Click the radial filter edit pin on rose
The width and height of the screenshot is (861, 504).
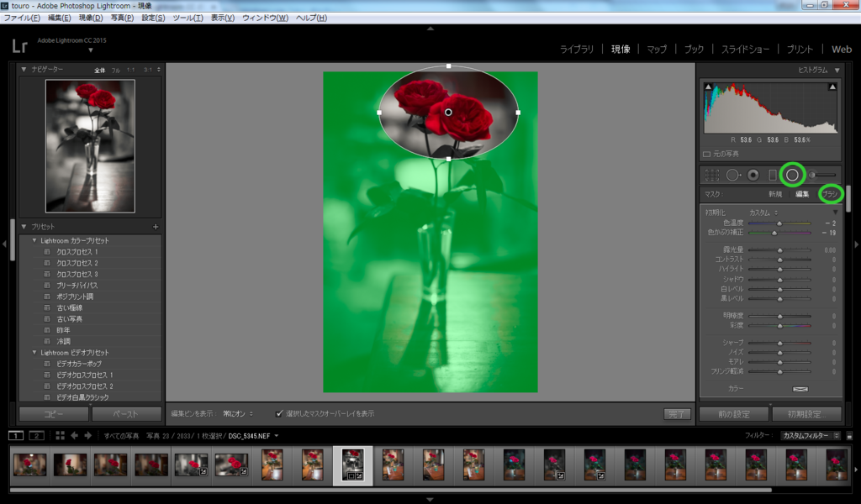tap(448, 112)
